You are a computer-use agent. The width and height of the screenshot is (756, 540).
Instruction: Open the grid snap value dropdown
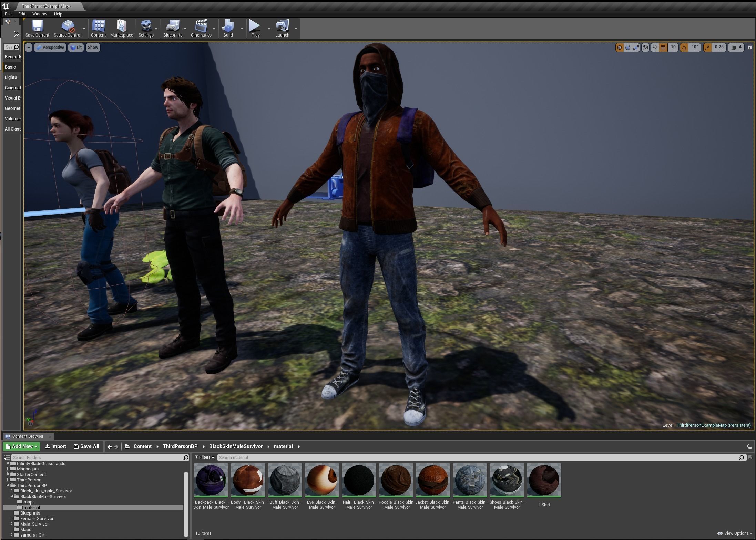coord(673,48)
